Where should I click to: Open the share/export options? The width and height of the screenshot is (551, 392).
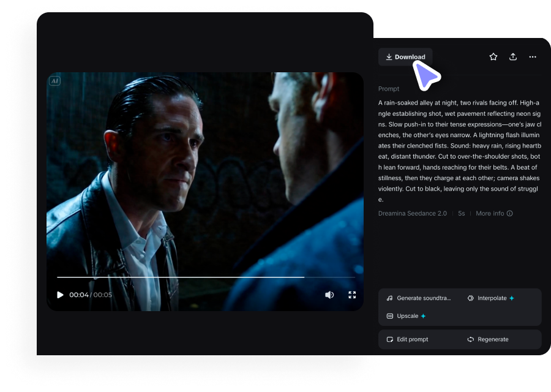(x=513, y=56)
